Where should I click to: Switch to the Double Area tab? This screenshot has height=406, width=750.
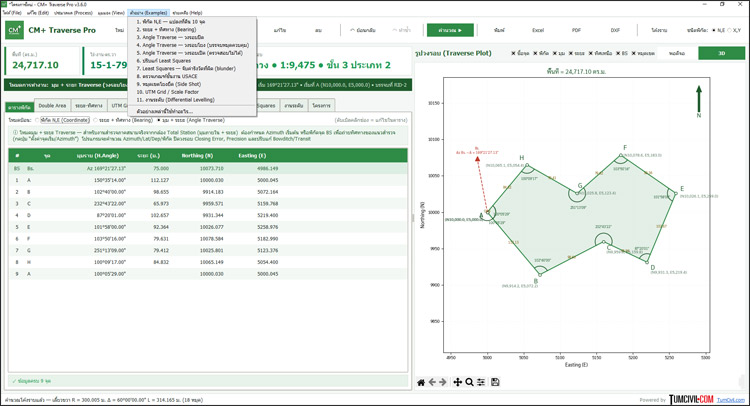tap(52, 105)
